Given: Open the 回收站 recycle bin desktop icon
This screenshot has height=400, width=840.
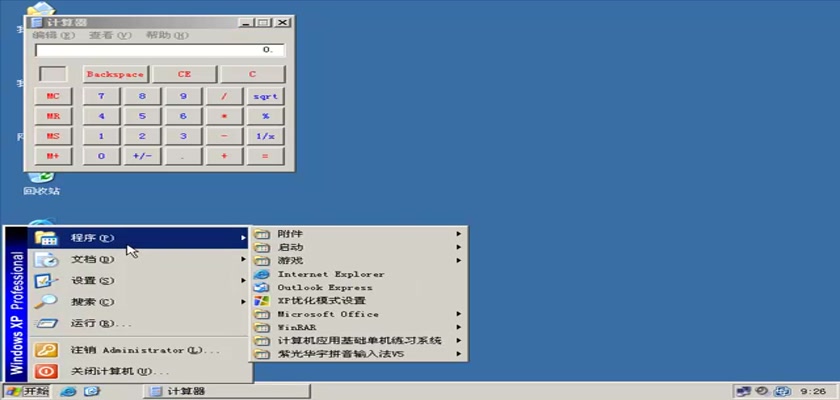Looking at the screenshot, I should [x=41, y=182].
